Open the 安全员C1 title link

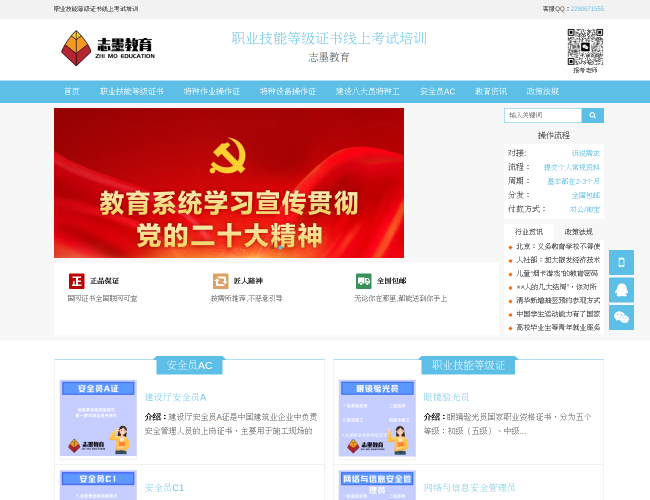point(164,488)
